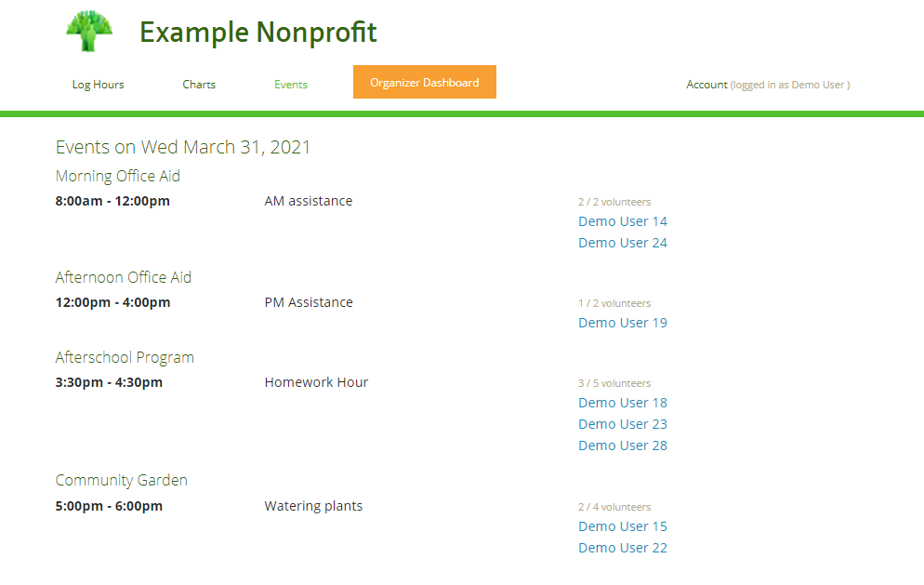Go to the Charts page
This screenshot has width=924, height=585.
(x=199, y=85)
